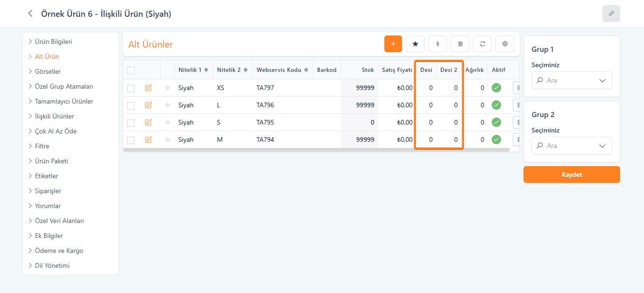Go back using the left arrow icon

coord(30,14)
